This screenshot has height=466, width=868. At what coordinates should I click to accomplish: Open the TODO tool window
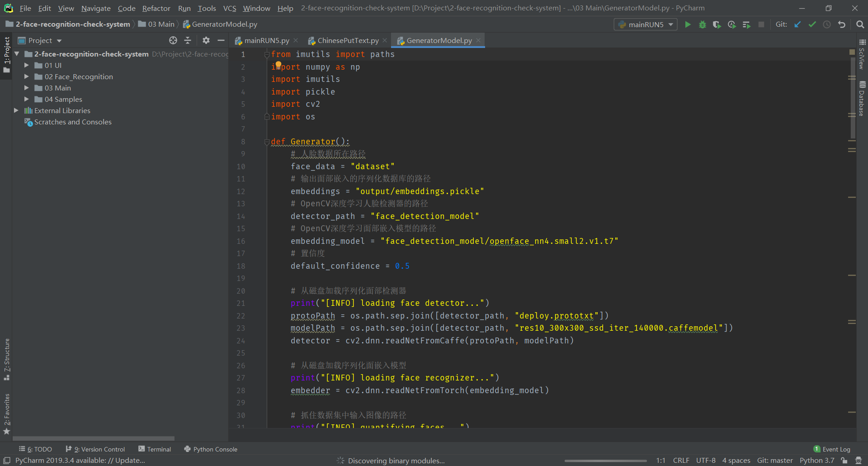coord(35,449)
